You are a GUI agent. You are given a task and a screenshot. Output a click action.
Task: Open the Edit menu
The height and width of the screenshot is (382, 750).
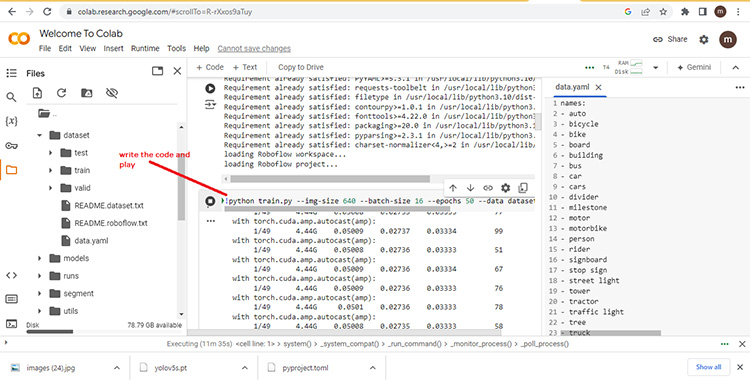(65, 48)
